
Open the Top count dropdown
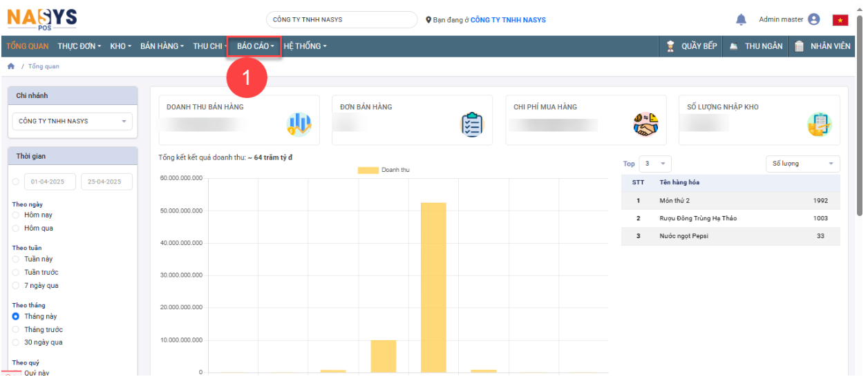pyautogui.click(x=654, y=164)
